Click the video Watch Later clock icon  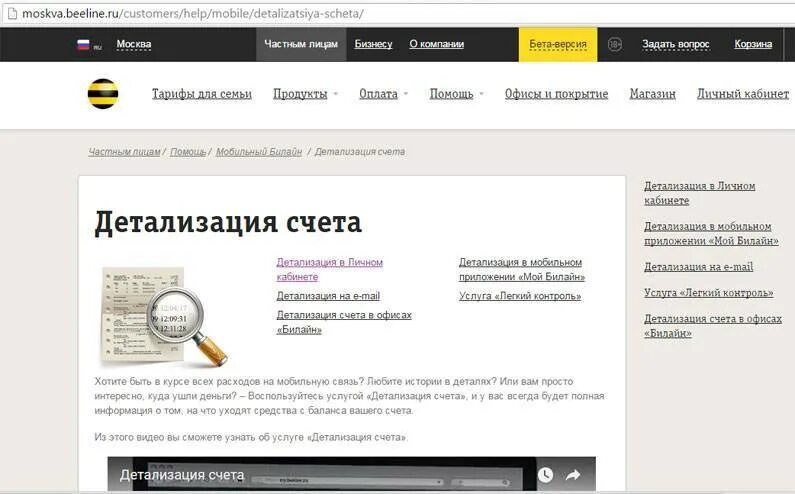[x=545, y=475]
